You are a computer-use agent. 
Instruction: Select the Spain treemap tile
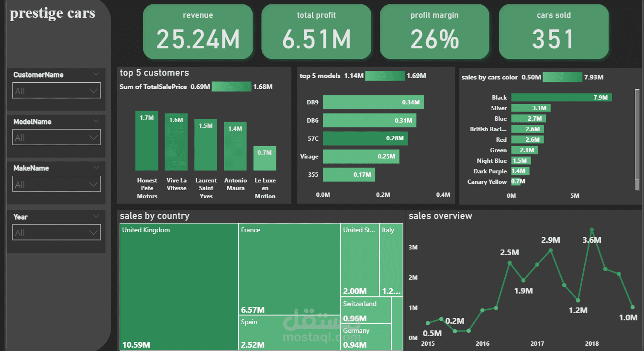pyautogui.click(x=289, y=333)
